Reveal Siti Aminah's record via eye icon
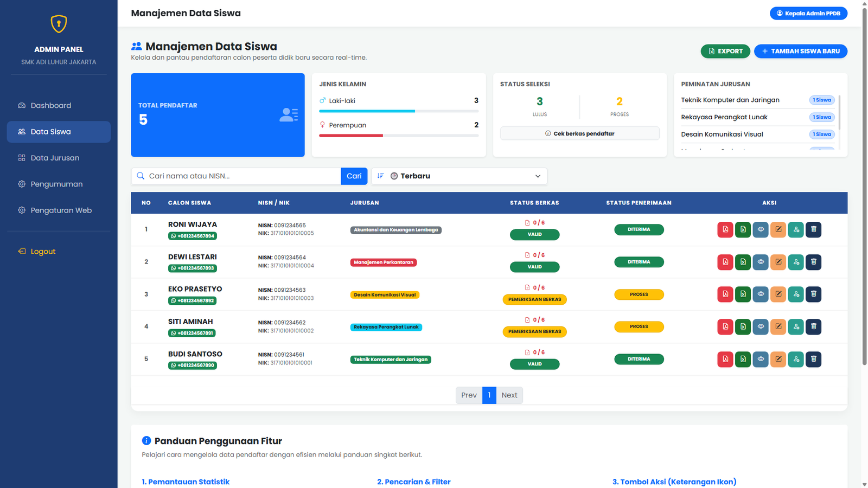Viewport: 868px width, 488px height. tap(761, 326)
